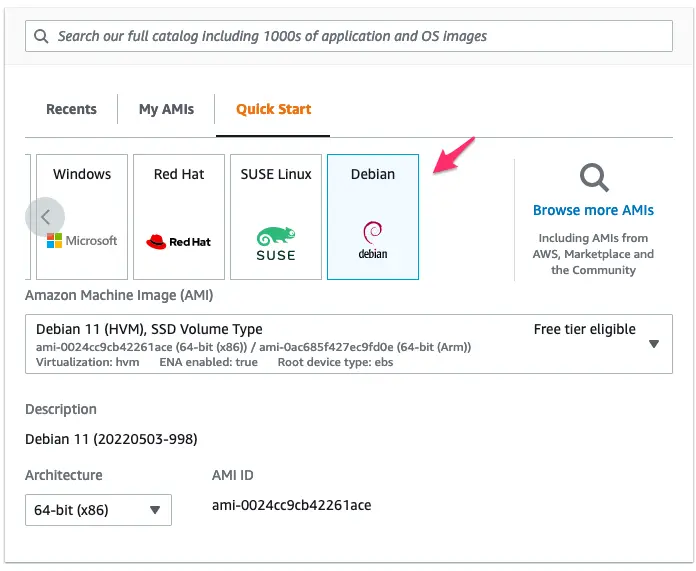Switch to the Recents tab
The image size is (696, 571).
click(x=71, y=109)
